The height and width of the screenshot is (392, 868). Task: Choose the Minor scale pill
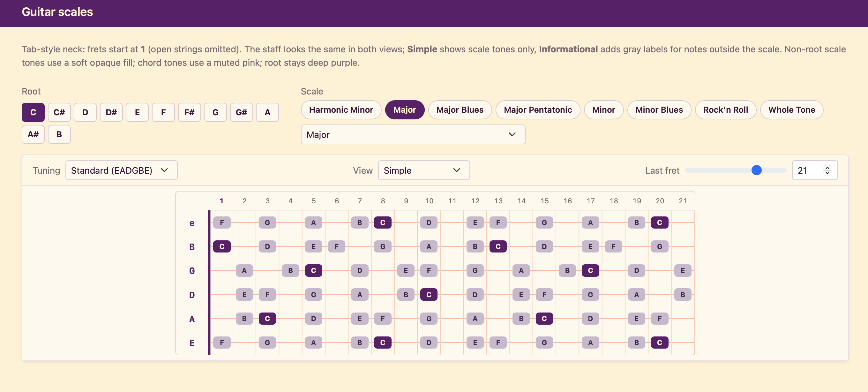point(603,110)
